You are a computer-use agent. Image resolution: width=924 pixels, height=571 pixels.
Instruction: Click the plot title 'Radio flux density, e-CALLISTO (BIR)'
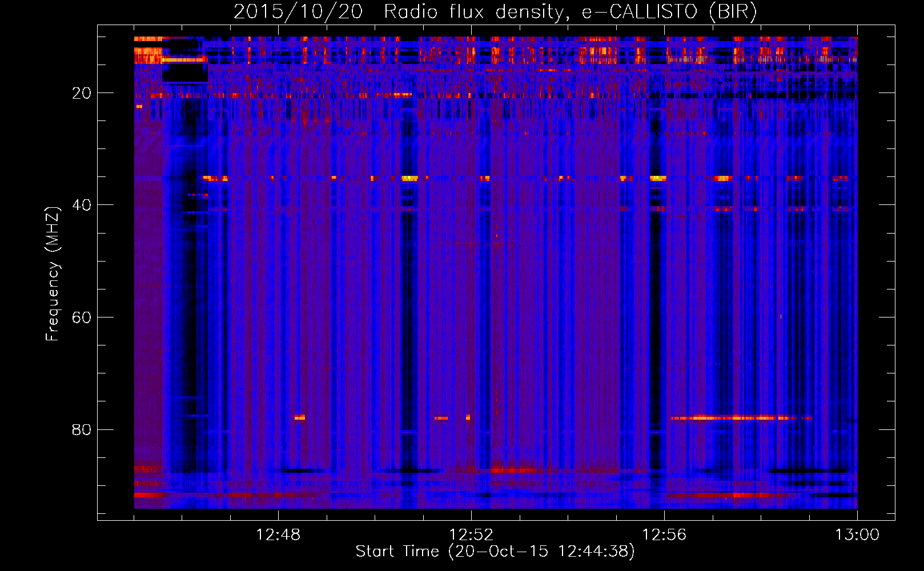570,12
